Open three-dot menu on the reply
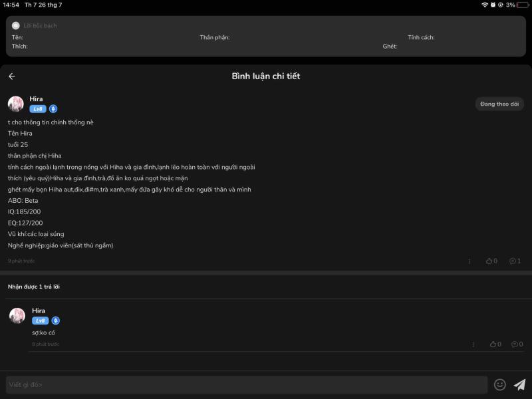Image resolution: width=532 pixels, height=399 pixels. pos(473,344)
